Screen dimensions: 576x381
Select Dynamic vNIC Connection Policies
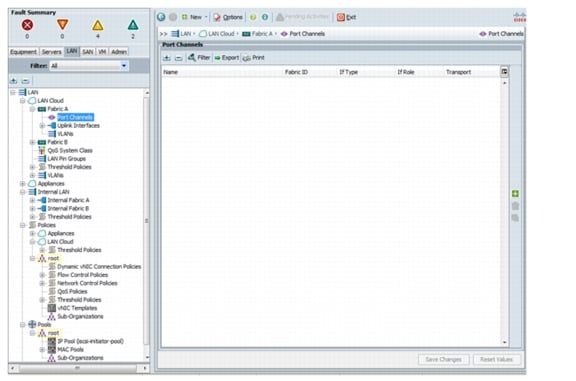pyautogui.click(x=99, y=266)
